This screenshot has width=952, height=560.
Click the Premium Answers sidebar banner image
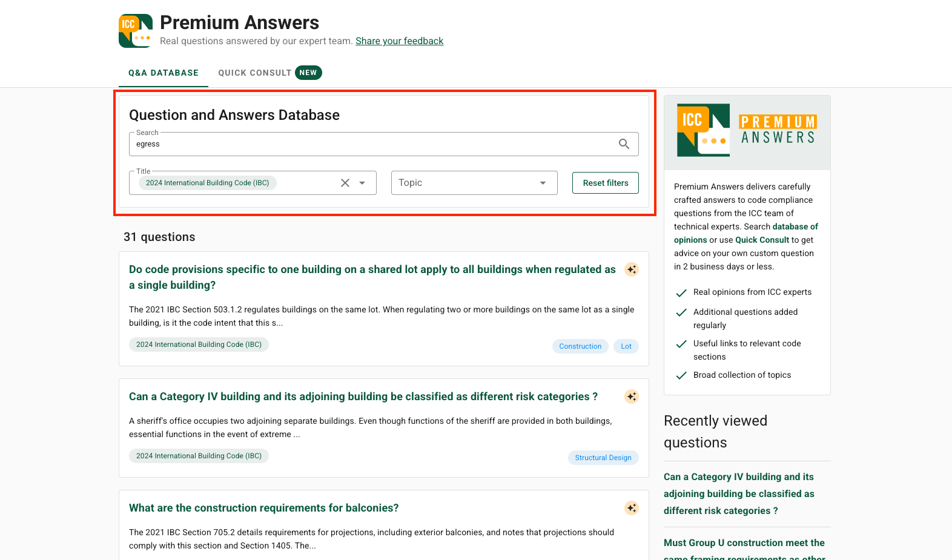(x=747, y=133)
